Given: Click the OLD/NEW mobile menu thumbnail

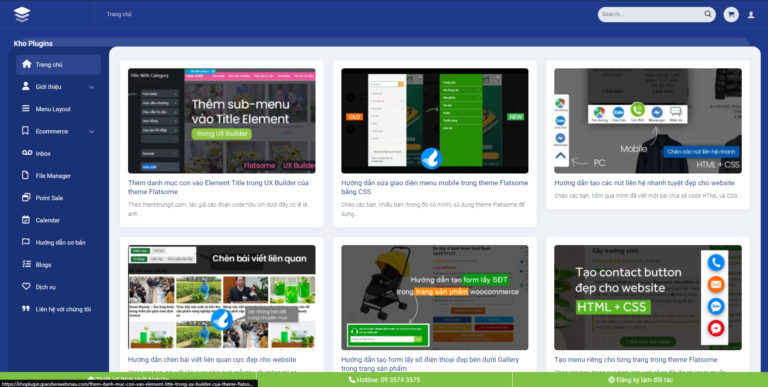Looking at the screenshot, I should (x=435, y=121).
